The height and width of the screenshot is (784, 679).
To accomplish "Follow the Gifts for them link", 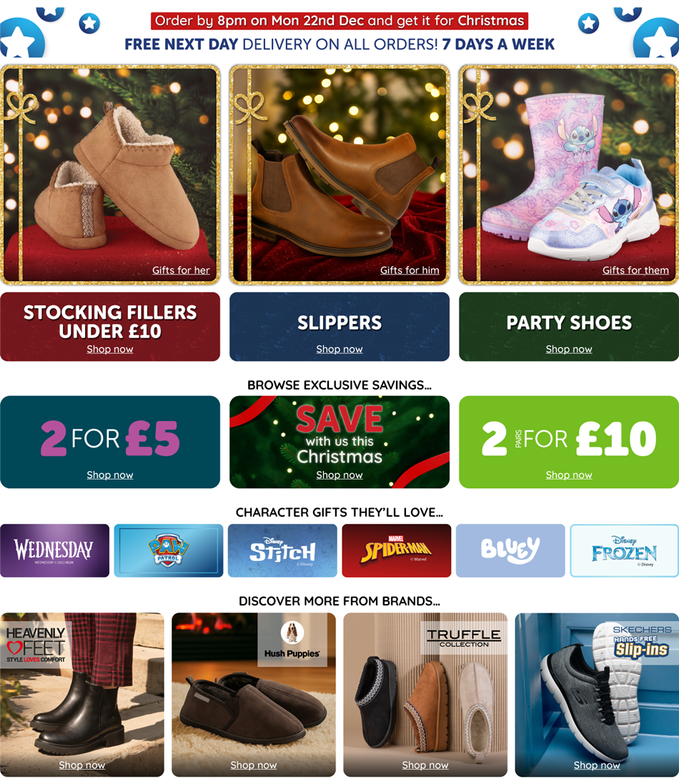I will click(635, 270).
